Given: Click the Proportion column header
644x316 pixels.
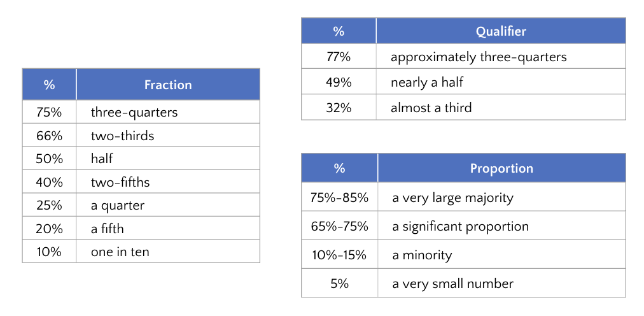Looking at the screenshot, I should point(501,169).
